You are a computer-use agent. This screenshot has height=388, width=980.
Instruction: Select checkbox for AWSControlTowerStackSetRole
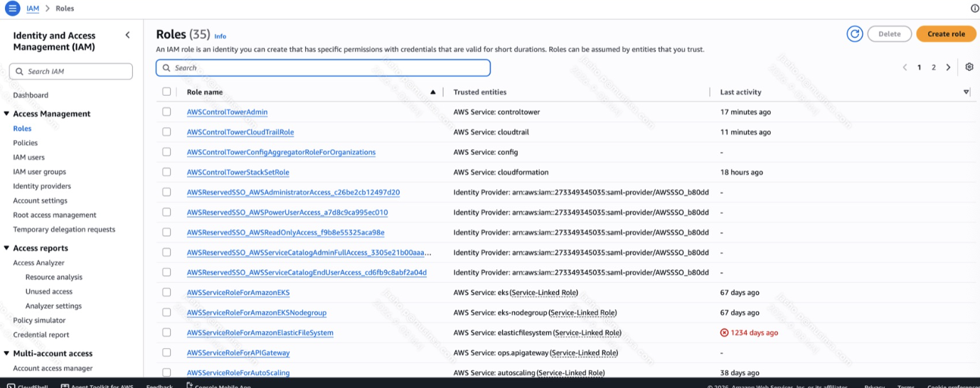point(166,172)
